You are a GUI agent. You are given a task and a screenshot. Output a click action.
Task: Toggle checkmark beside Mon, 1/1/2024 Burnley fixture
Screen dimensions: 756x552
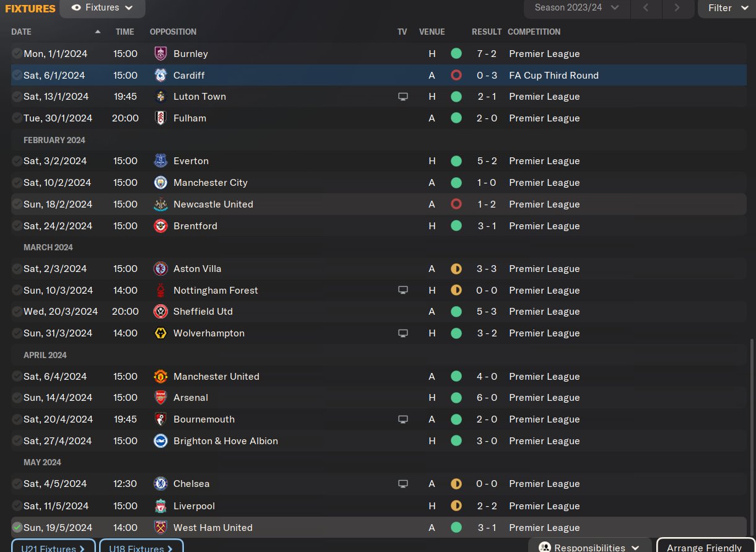point(17,54)
